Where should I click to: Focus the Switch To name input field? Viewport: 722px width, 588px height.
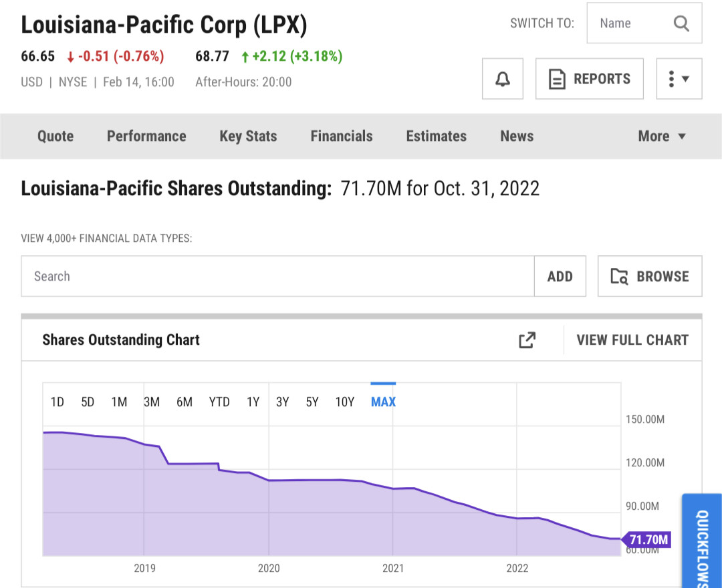click(x=644, y=23)
